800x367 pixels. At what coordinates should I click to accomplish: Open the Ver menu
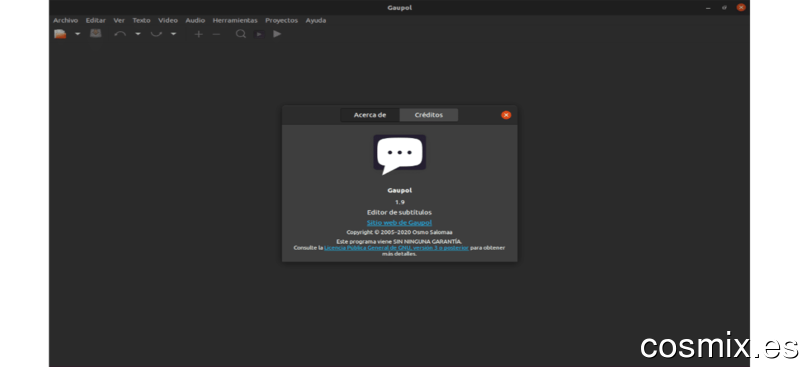point(119,20)
